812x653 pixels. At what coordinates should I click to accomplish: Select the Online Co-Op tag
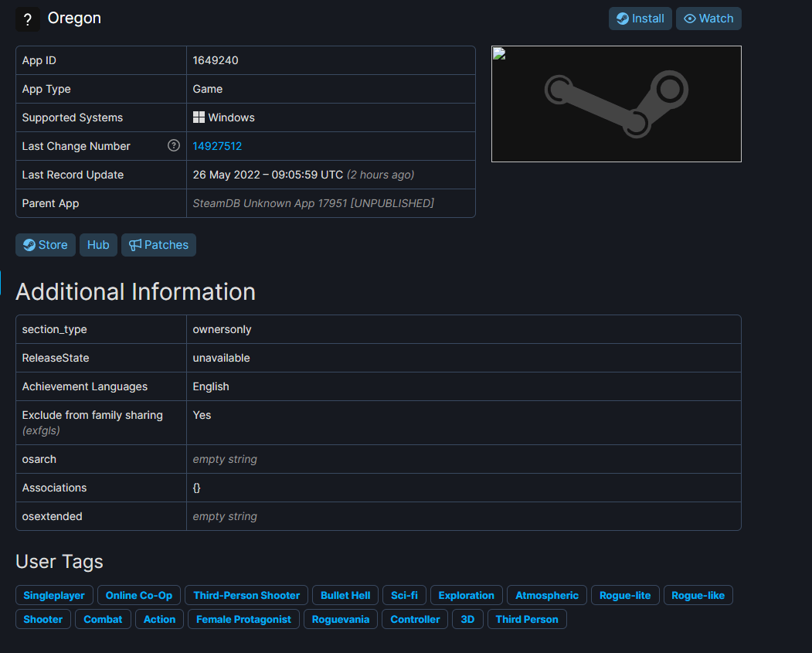(139, 595)
